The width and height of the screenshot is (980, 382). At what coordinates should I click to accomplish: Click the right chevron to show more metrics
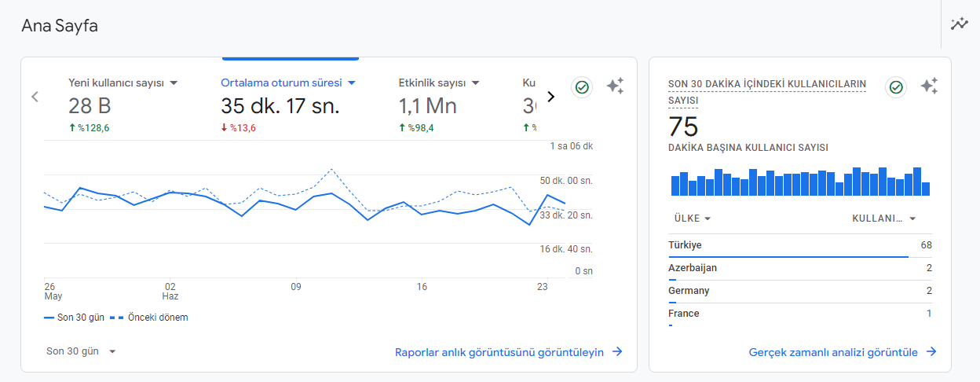[x=550, y=97]
